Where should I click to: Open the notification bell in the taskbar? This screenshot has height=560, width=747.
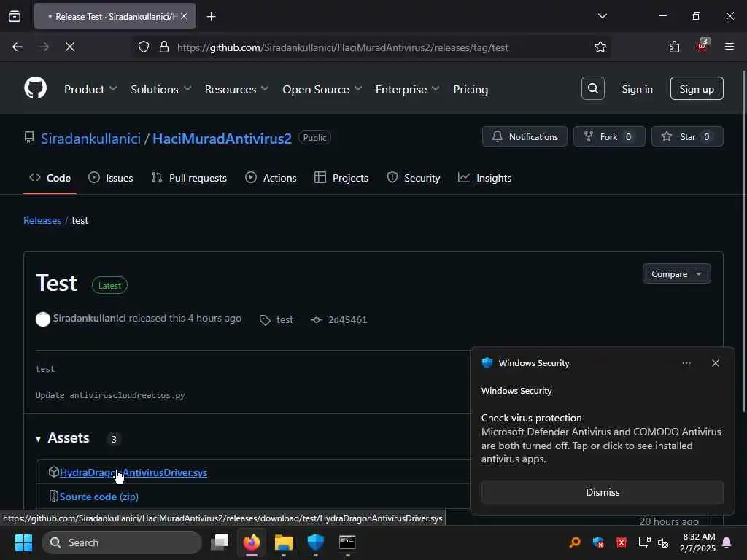click(x=727, y=542)
